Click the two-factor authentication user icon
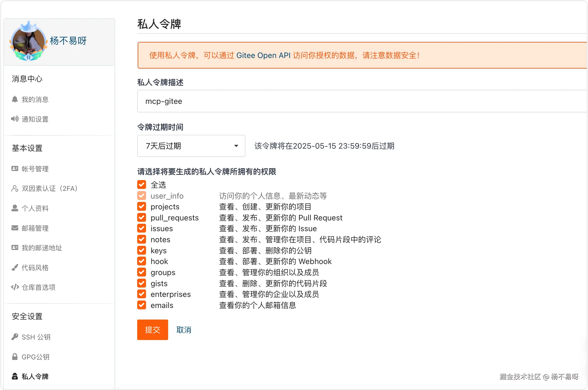 [x=15, y=189]
